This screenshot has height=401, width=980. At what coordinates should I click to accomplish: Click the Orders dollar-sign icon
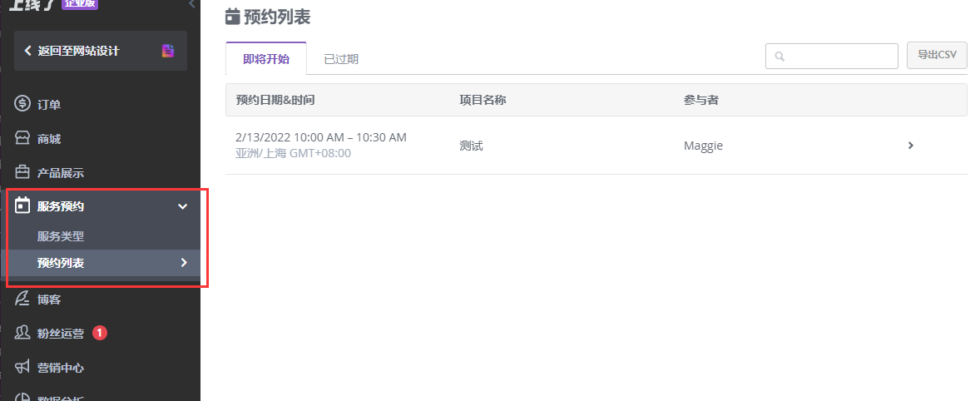[x=22, y=104]
